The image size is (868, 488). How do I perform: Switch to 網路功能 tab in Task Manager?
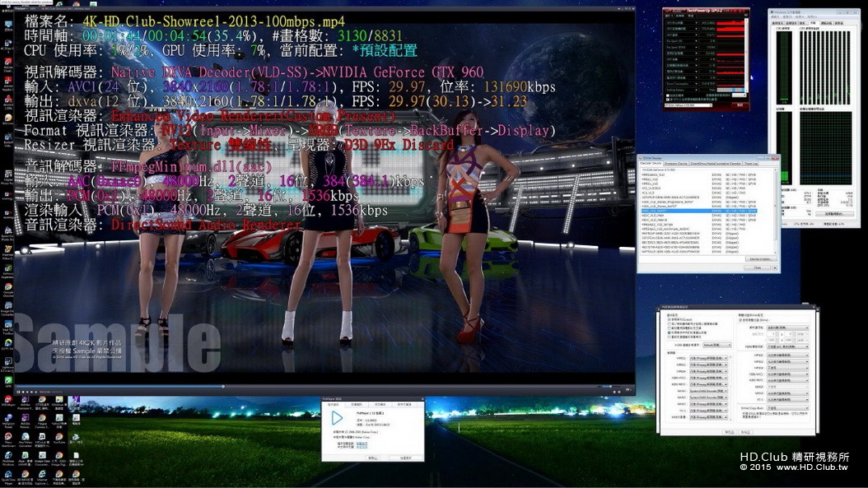click(x=827, y=23)
